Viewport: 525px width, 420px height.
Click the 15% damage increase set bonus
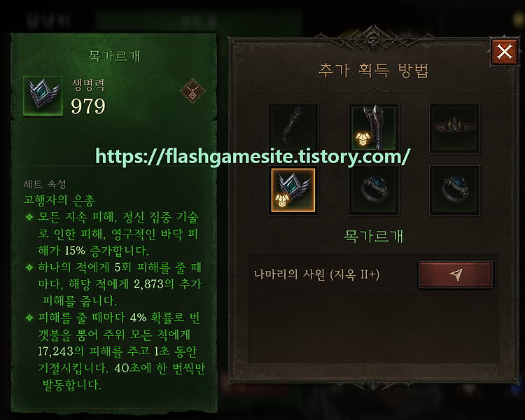point(114,233)
